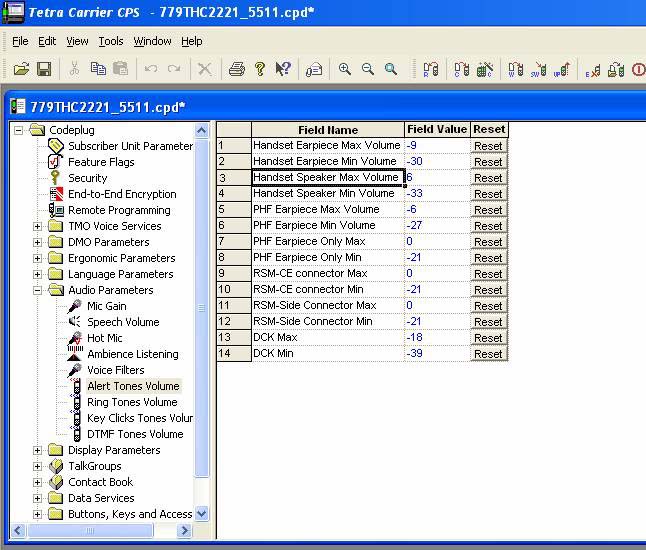Open the Tools menu
646x550 pixels.
coord(111,41)
